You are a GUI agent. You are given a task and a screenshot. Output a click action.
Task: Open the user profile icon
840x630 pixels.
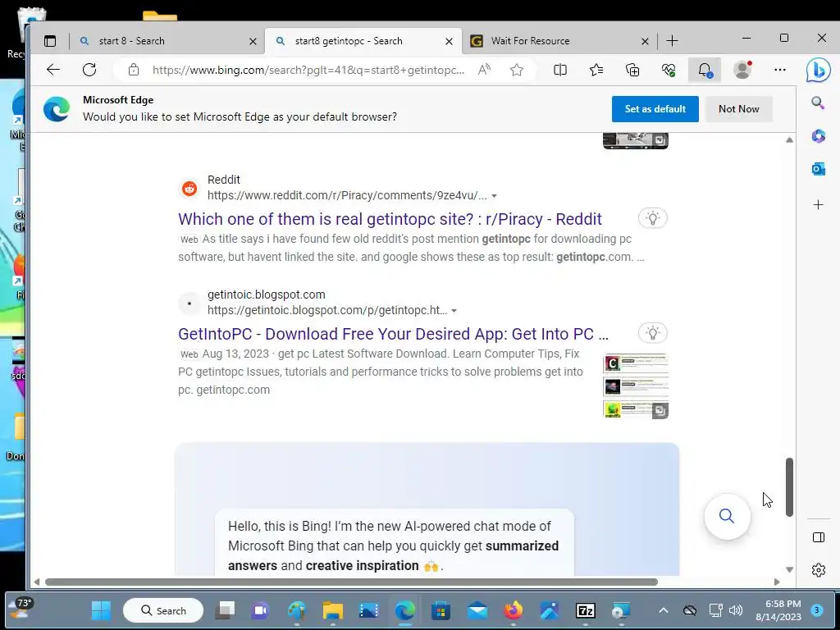(x=742, y=70)
